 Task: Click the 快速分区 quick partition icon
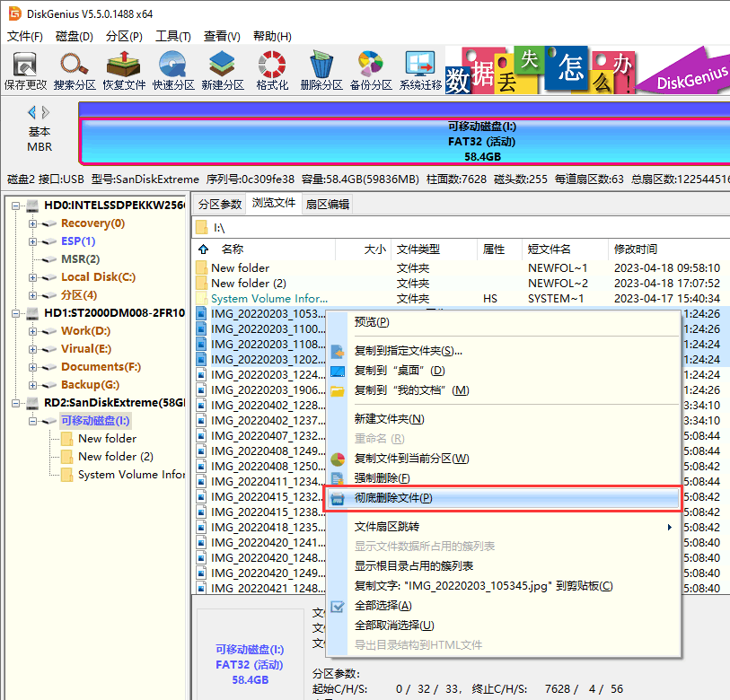tap(173, 70)
